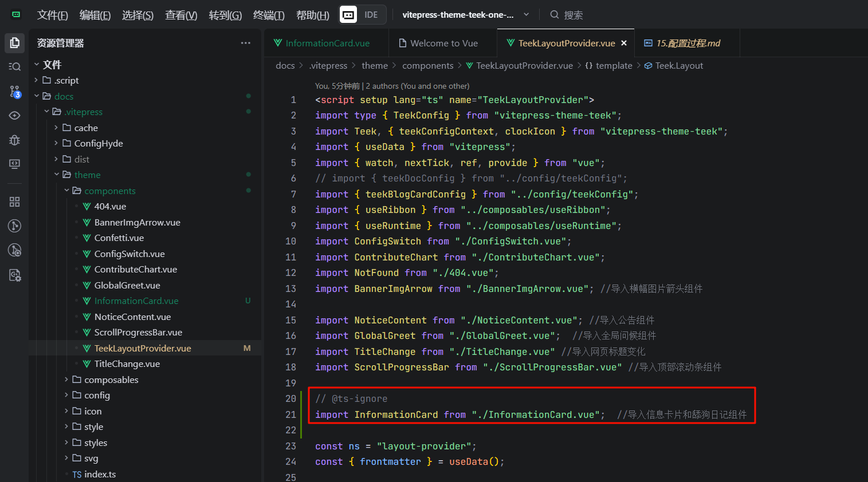
Task: Click the Vue icon beside Confetti.vue
Action: pos(87,238)
